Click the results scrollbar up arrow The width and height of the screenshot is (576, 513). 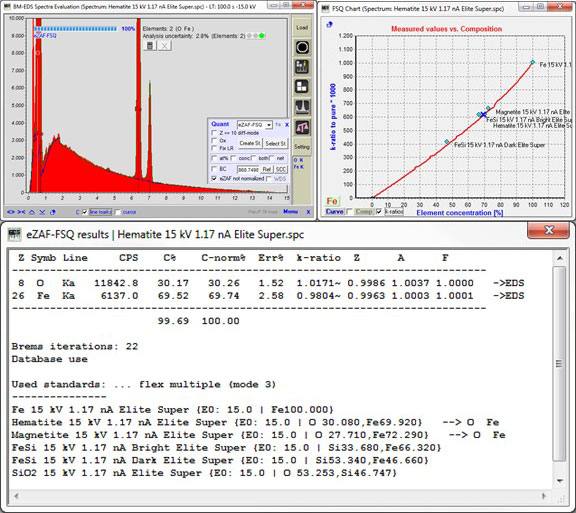click(560, 258)
